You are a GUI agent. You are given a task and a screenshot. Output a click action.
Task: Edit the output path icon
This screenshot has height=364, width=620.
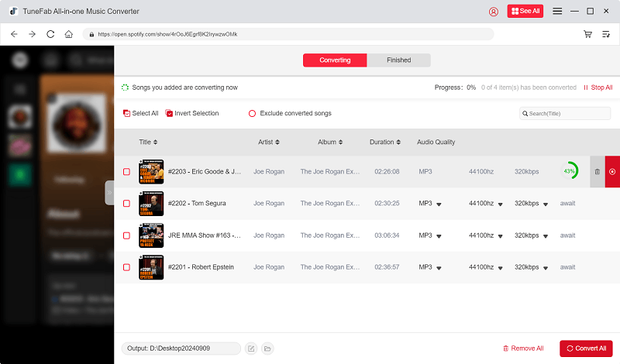(x=251, y=349)
